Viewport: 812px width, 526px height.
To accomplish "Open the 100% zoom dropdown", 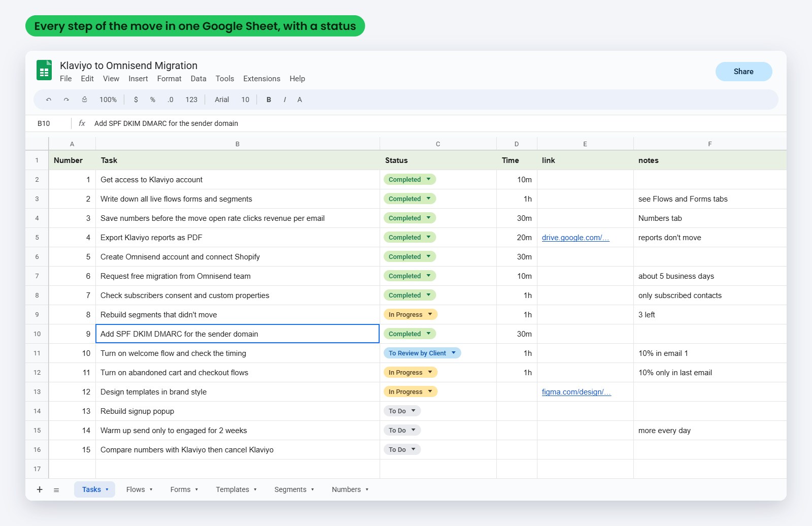I will (108, 100).
